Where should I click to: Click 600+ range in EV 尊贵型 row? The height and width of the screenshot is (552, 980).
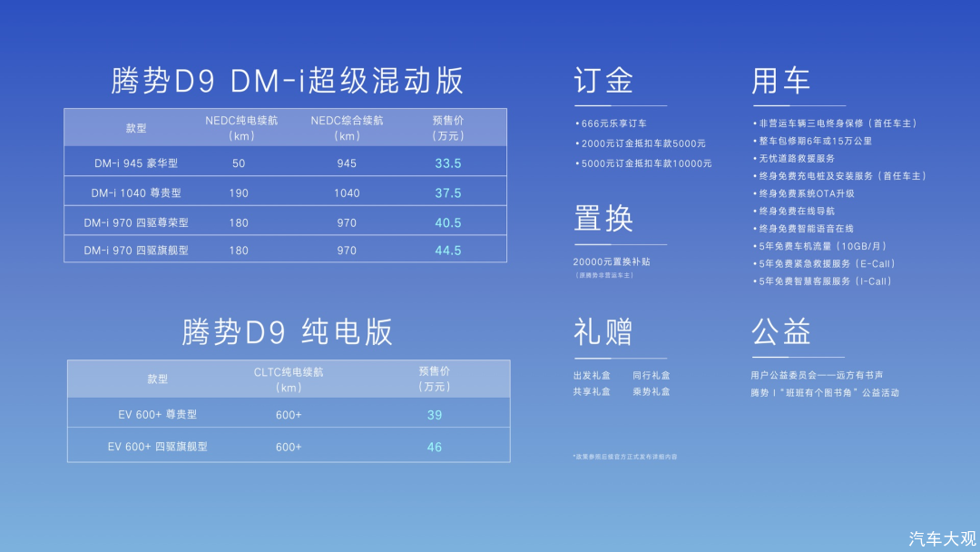click(289, 415)
